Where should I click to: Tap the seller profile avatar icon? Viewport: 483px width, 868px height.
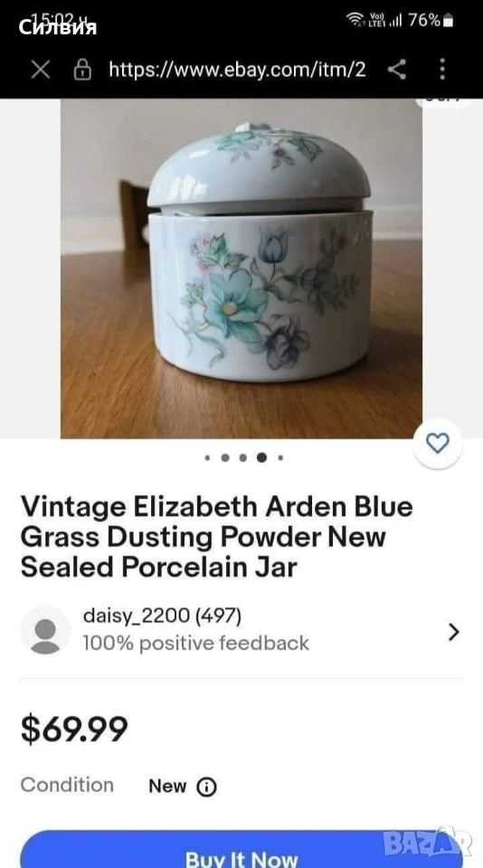pyautogui.click(x=45, y=631)
